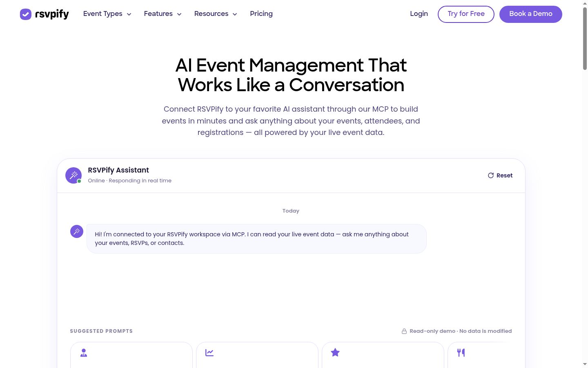Click 'Online · Responding in real time' status
Screen dimensions: 588x368
130,181
